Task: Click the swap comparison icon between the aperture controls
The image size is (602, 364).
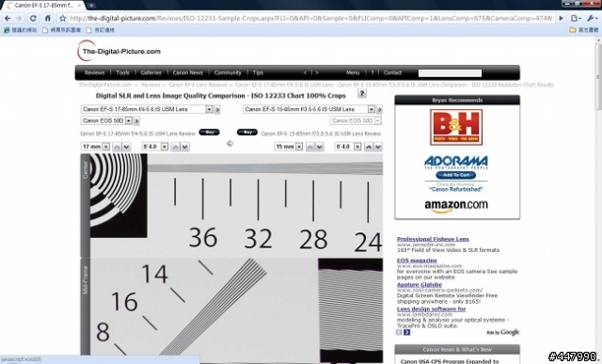Action: click(x=230, y=143)
